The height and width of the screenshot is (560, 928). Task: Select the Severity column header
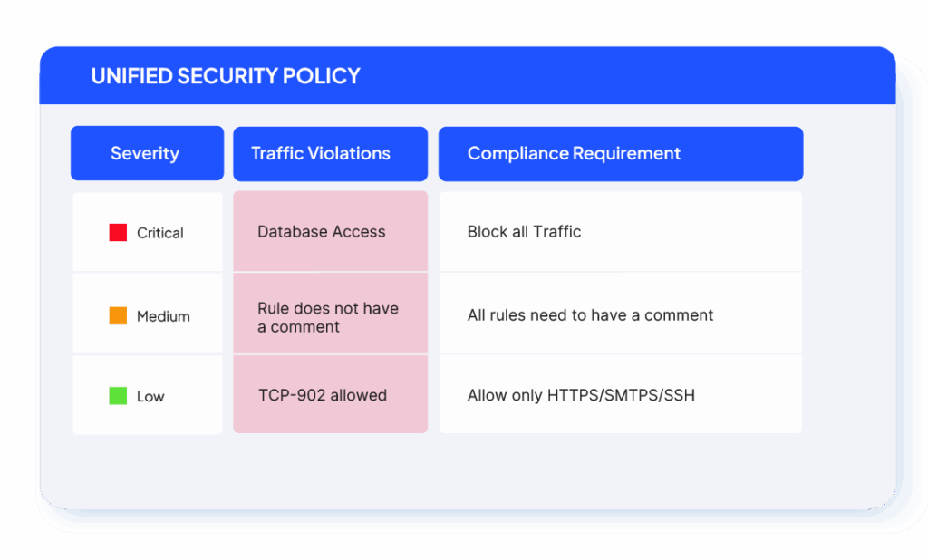click(x=147, y=153)
